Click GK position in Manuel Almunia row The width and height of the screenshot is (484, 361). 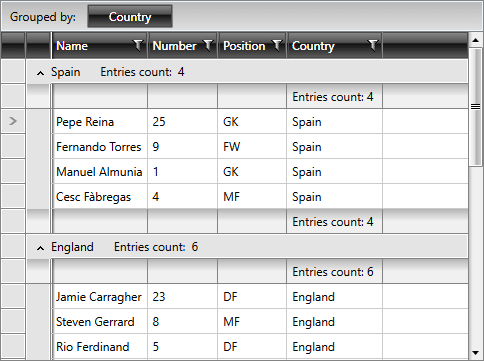(252, 171)
